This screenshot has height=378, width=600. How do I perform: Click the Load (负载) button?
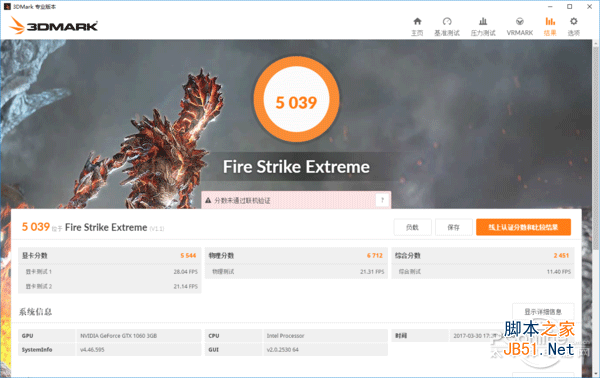click(x=412, y=227)
